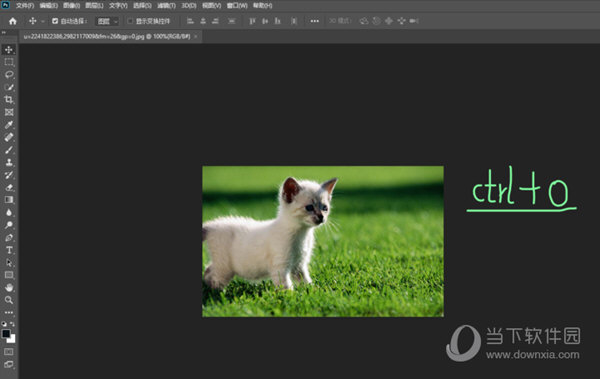
Task: Select the Pen tool
Action: 9,237
